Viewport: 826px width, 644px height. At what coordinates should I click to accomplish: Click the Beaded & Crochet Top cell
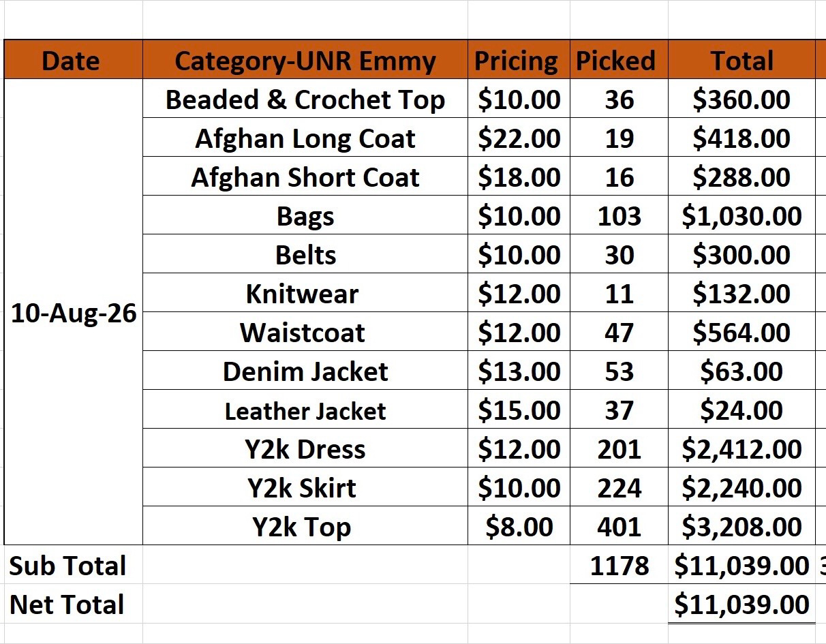tap(305, 99)
